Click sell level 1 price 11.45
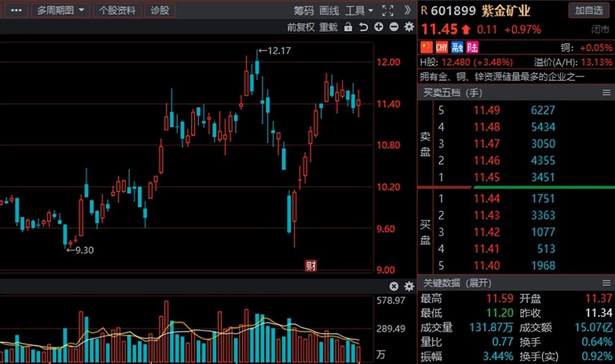The width and height of the screenshot is (615, 364). click(487, 177)
